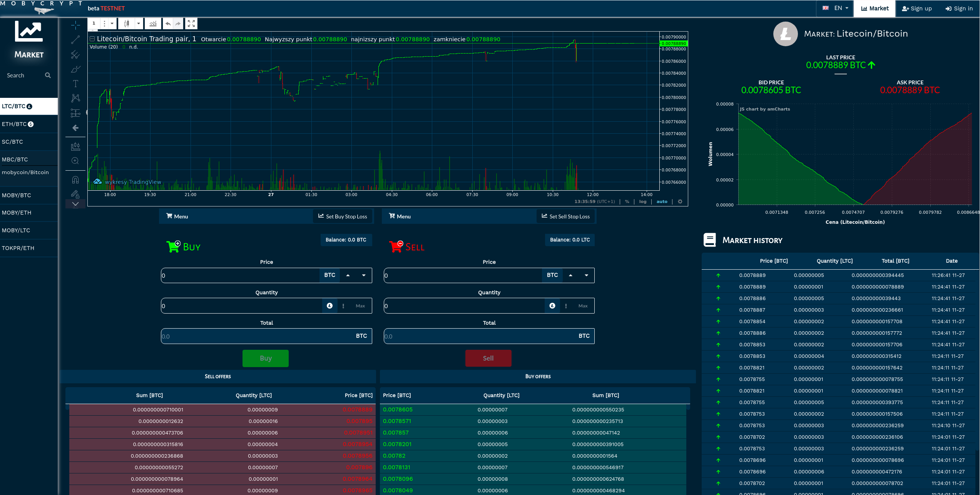Select the zoom in tool

click(x=75, y=161)
